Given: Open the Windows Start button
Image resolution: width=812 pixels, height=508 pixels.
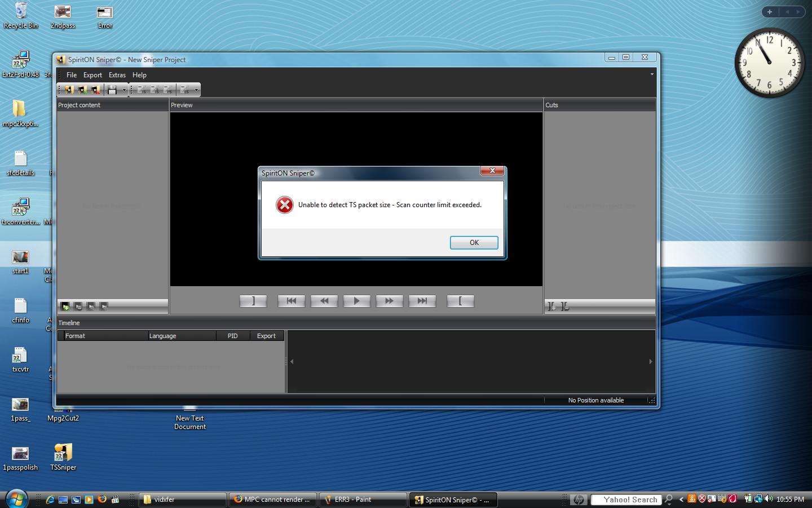Looking at the screenshot, I should [x=17, y=499].
